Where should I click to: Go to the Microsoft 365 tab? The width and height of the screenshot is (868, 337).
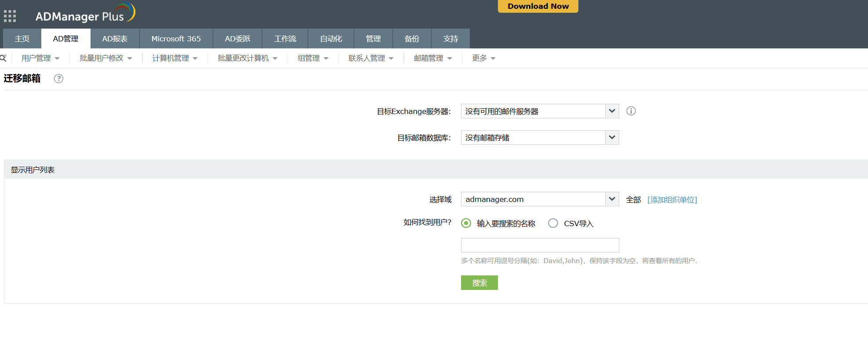point(176,39)
